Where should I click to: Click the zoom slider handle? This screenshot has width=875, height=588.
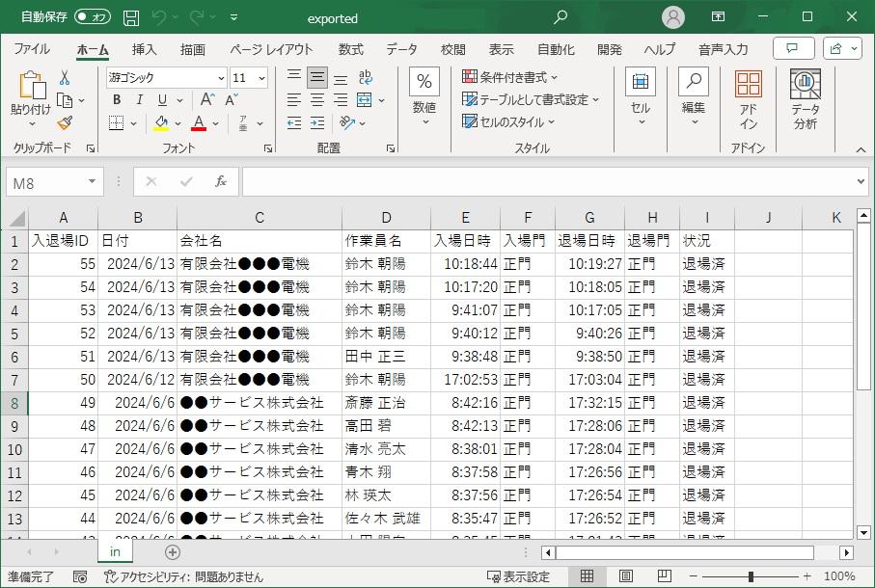pos(752,576)
